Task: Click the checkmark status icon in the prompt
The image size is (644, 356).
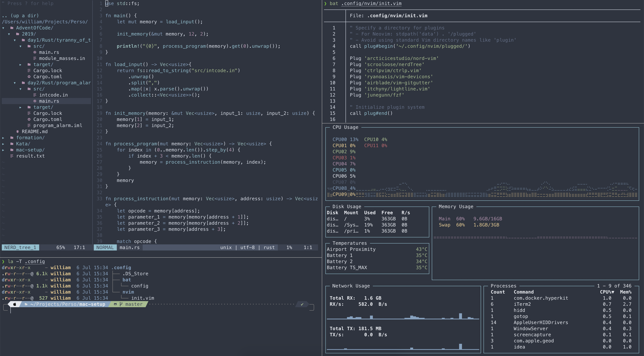Action: pos(302,304)
